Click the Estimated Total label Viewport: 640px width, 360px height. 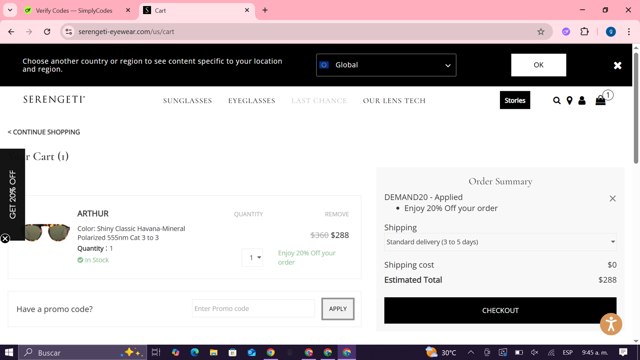click(x=413, y=280)
